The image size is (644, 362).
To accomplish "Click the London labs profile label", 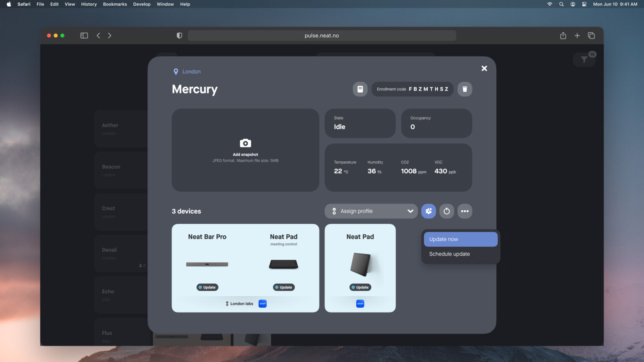I will tap(239, 304).
